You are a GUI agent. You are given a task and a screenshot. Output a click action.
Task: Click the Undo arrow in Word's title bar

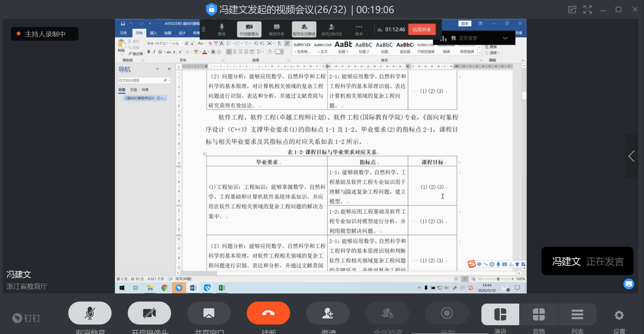131,24
